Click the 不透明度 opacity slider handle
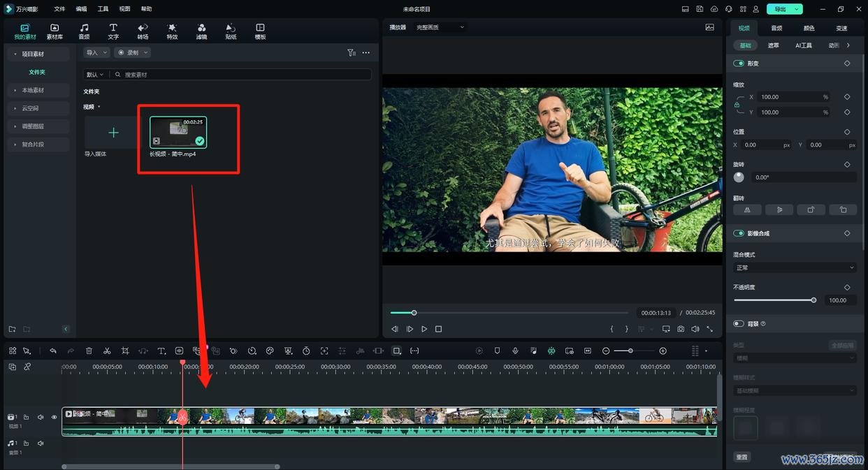 pyautogui.click(x=813, y=300)
